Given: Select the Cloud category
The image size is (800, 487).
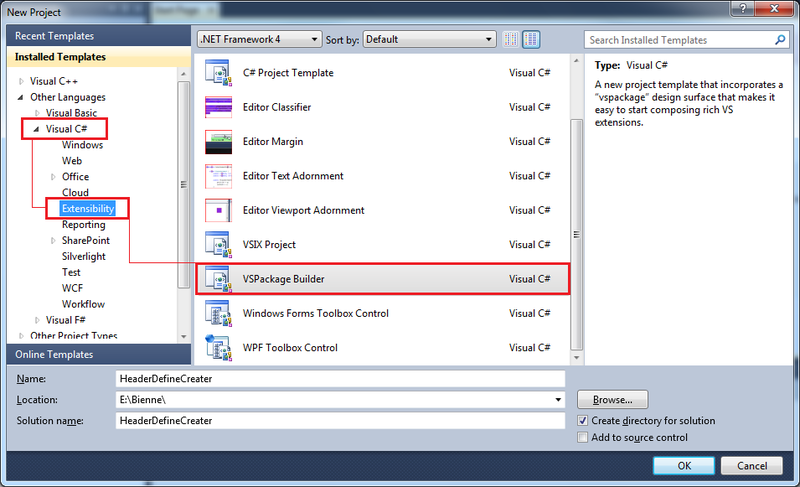Looking at the screenshot, I should point(75,193).
